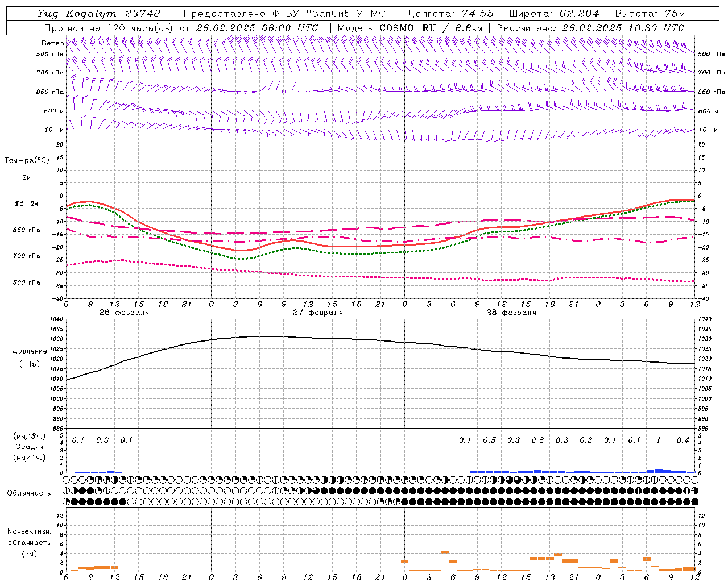Click the Модель COSMO-RU / 6.6км label
728x582 pixels.
tap(411, 28)
